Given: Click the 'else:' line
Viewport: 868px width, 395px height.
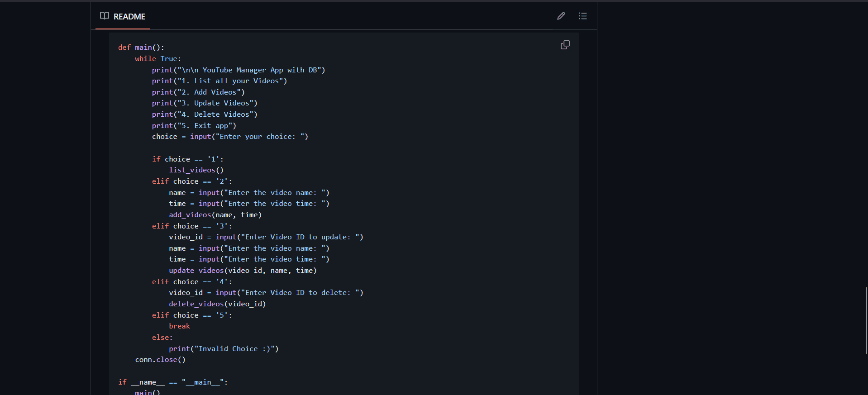Looking at the screenshot, I should coord(162,338).
